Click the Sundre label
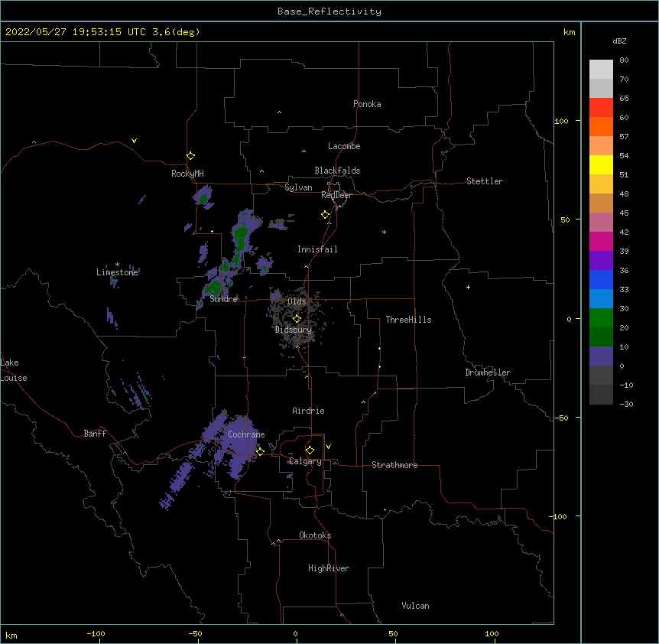Image resolution: width=659 pixels, height=644 pixels. tap(223, 299)
